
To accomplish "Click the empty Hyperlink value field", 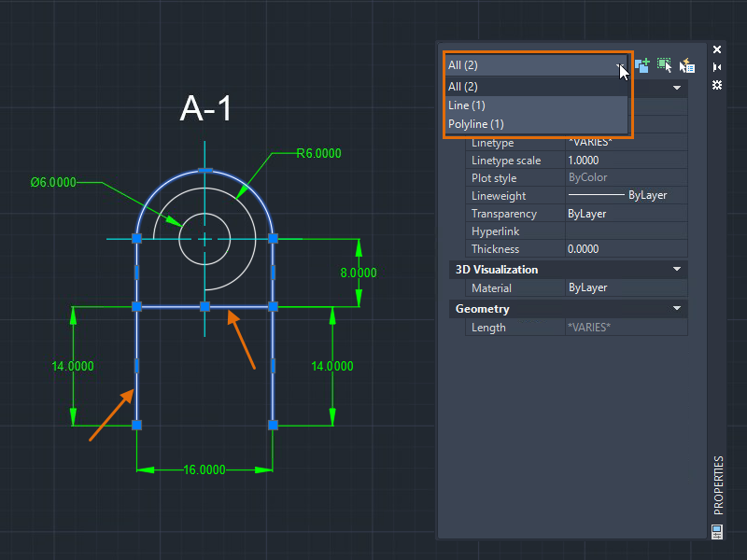I will (626, 231).
